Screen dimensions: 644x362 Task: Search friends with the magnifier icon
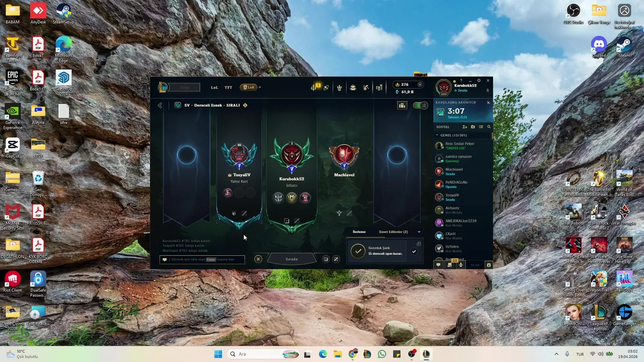[489, 127]
